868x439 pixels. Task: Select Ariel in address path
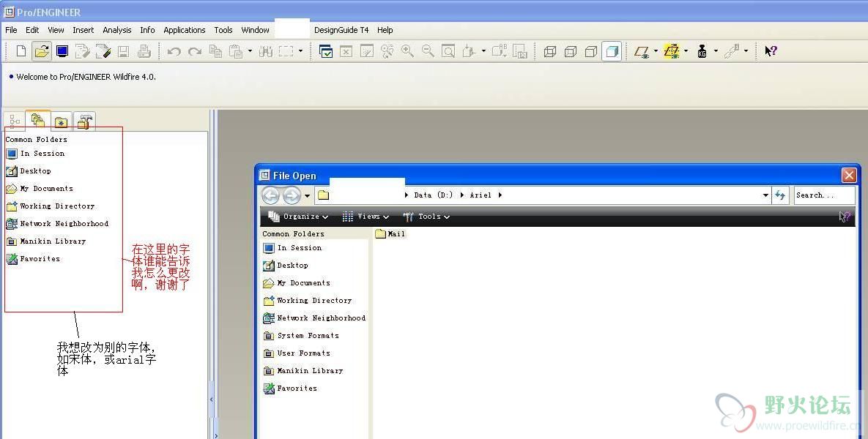[481, 195]
